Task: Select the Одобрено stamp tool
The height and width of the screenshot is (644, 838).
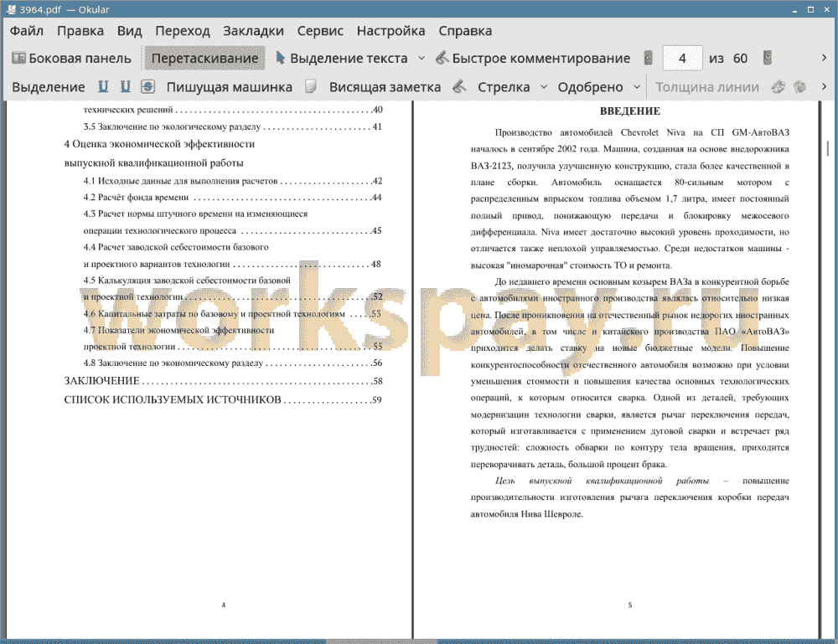Action: click(590, 87)
